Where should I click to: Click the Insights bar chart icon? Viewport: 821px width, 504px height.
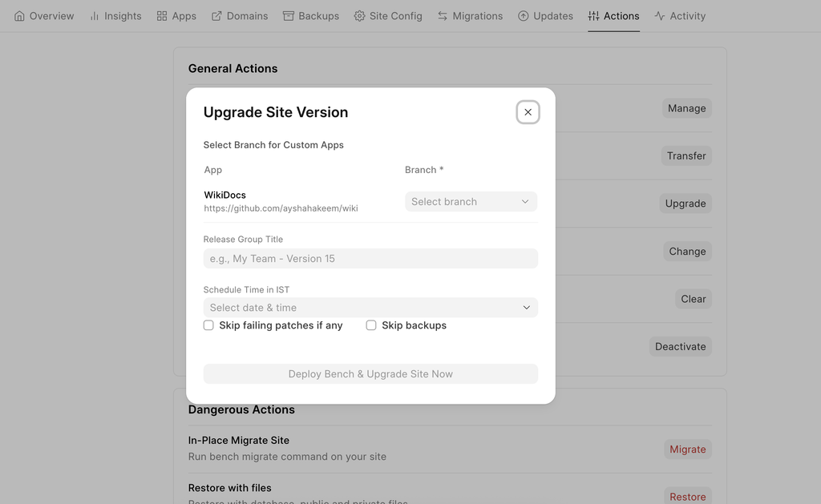click(95, 16)
